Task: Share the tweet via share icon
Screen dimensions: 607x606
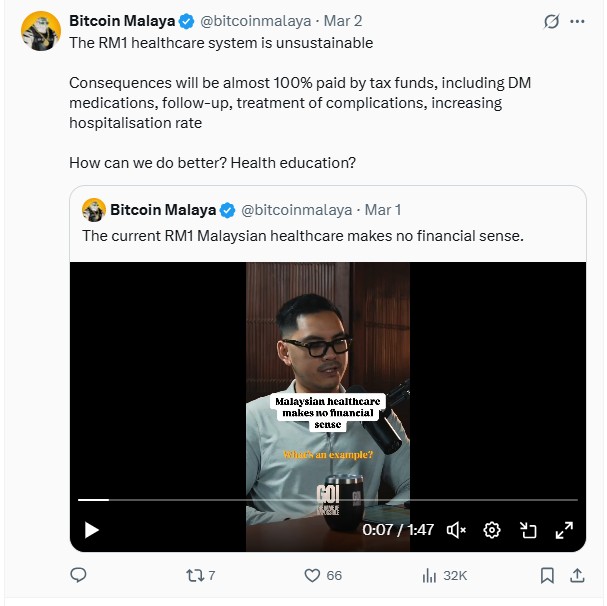Action: coord(577,575)
